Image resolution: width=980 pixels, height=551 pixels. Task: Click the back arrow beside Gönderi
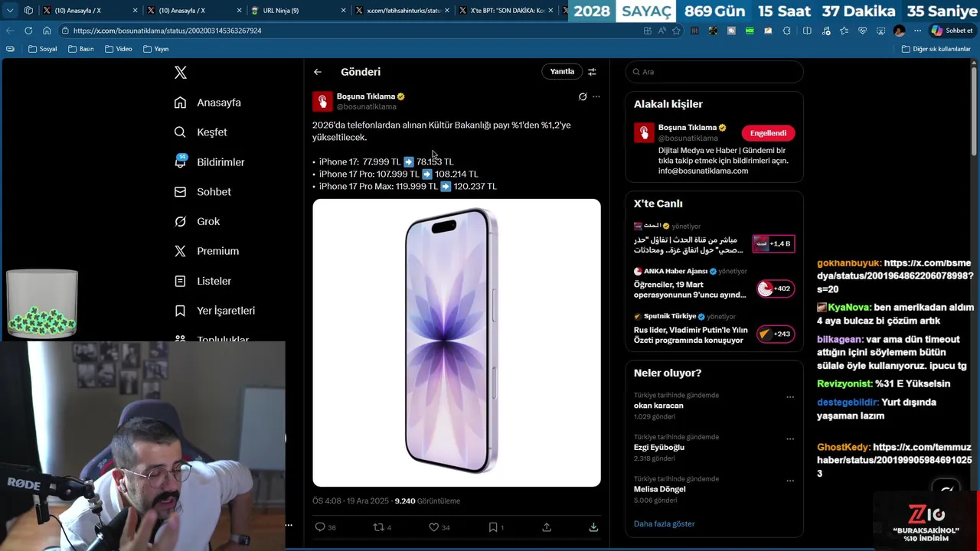tap(318, 72)
